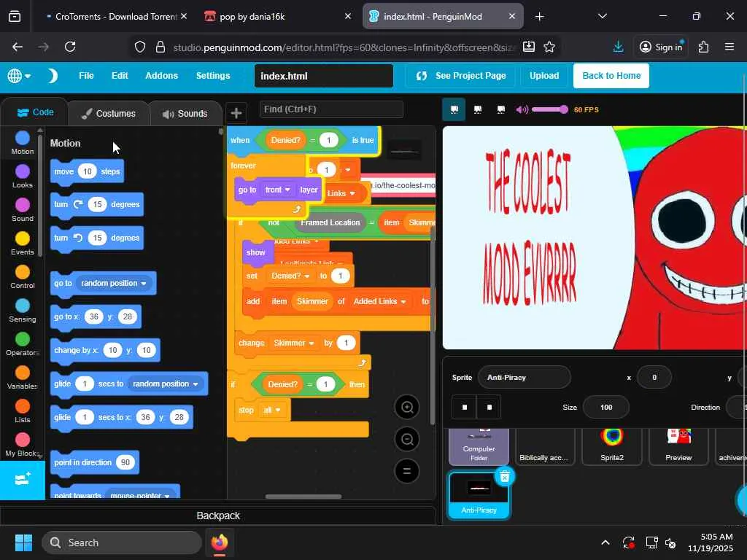
Task: Click the block palette category scrollbar
Action: click(x=40, y=194)
